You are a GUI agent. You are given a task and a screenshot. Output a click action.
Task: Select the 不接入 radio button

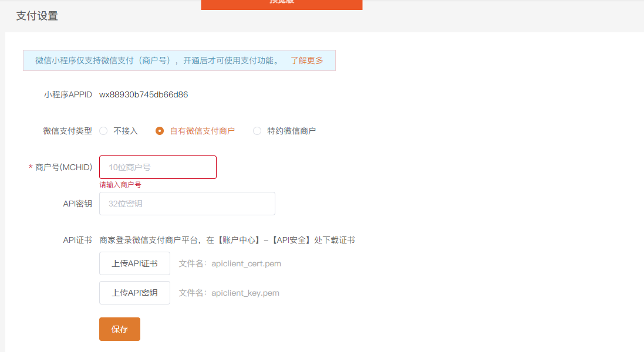coord(103,131)
